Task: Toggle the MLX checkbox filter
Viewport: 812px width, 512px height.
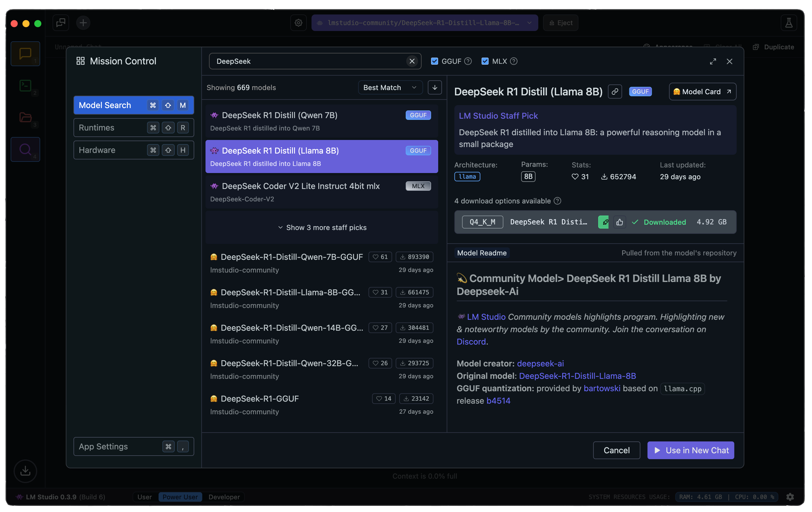Action: point(485,61)
